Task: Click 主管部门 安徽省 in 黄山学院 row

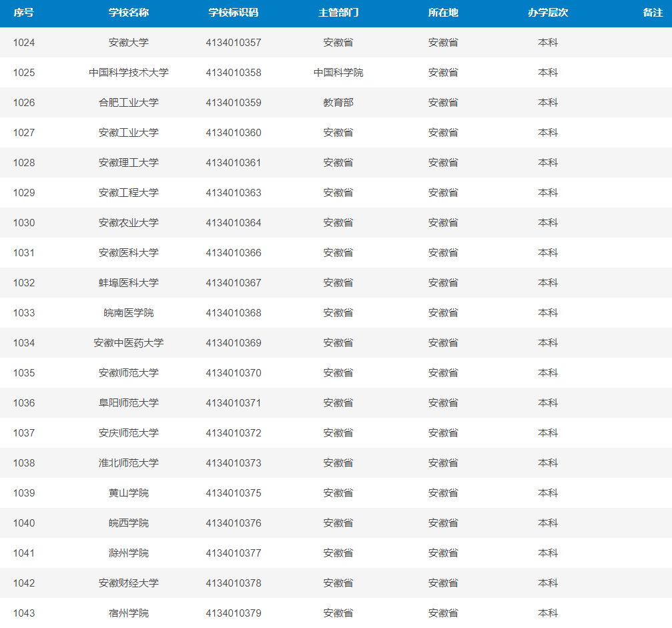Action: point(338,493)
